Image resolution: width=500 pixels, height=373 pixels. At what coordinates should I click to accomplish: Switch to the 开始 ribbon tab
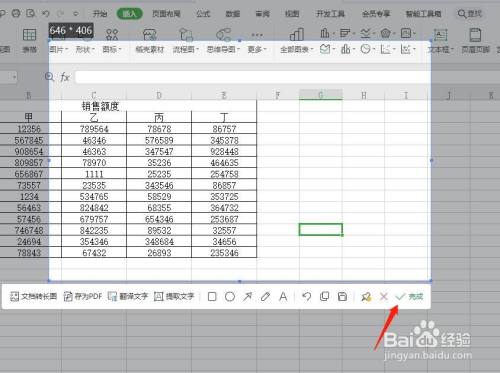[100, 14]
